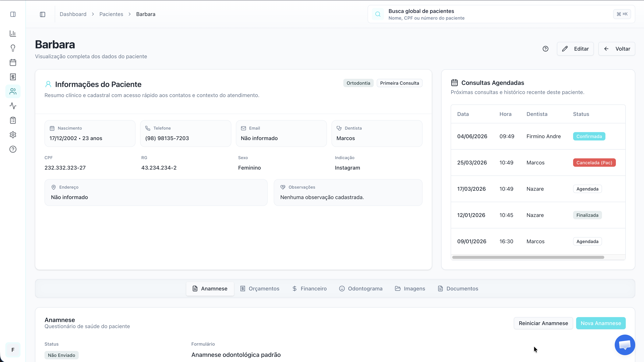Click the Data column header
Screen dimensions: 644x362
point(463,114)
